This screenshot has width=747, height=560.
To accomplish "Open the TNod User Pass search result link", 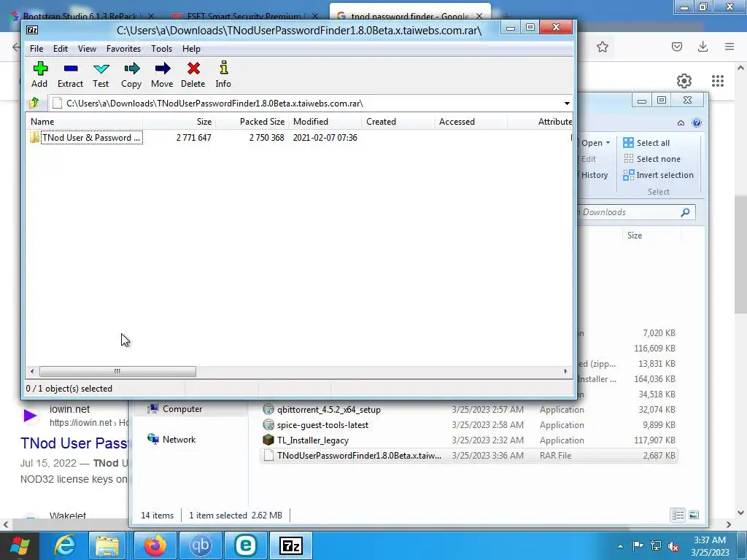I will pyautogui.click(x=74, y=443).
